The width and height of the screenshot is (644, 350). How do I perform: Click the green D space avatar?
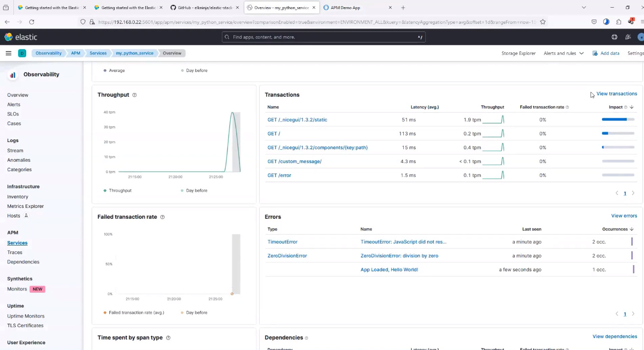[x=22, y=53]
